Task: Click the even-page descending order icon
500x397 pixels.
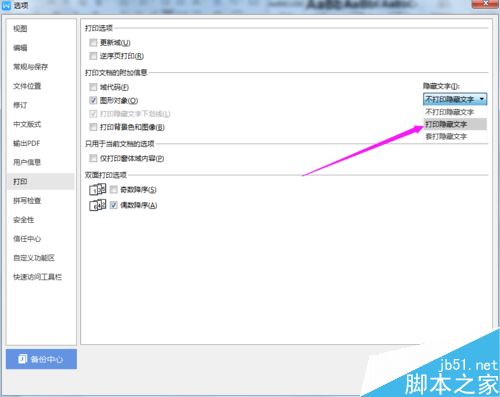Action: tap(98, 205)
